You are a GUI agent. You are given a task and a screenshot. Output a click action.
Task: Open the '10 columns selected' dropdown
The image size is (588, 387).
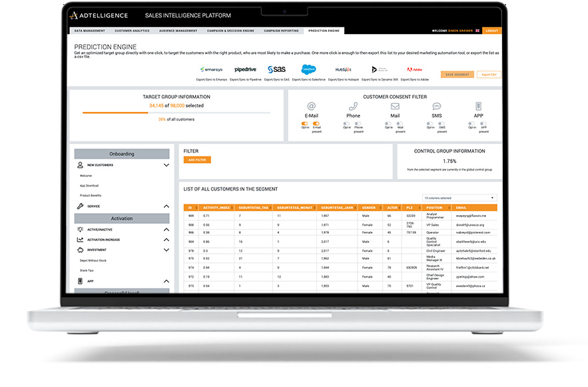tap(459, 198)
